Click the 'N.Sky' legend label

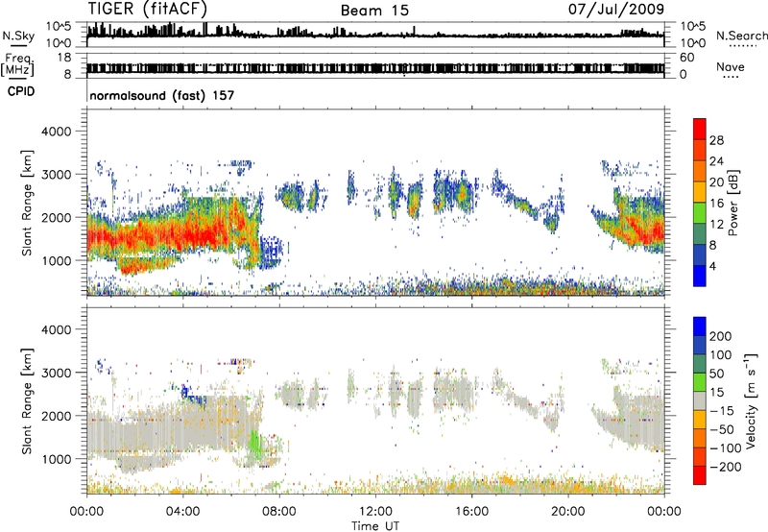(x=18, y=36)
